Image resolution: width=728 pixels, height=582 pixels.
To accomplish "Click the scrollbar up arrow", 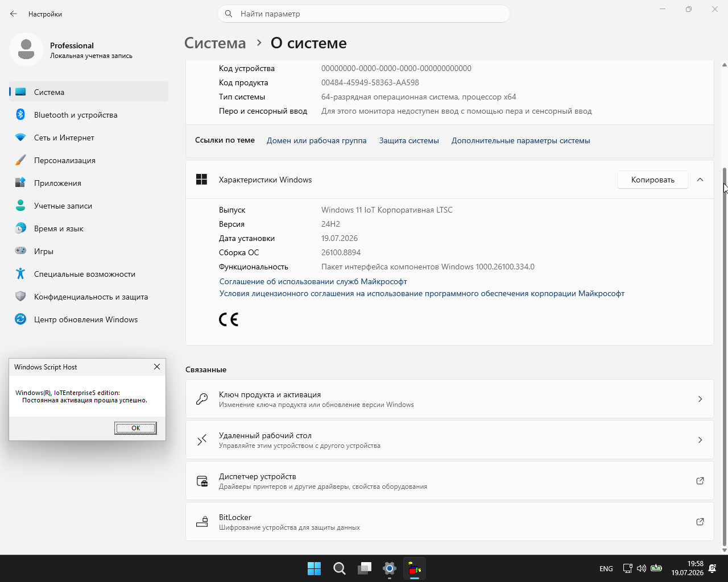I will click(725, 64).
